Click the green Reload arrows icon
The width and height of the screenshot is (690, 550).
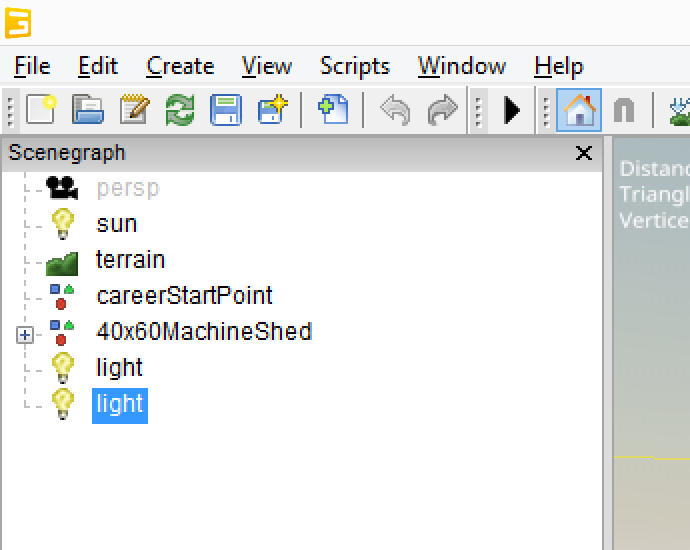click(x=180, y=110)
